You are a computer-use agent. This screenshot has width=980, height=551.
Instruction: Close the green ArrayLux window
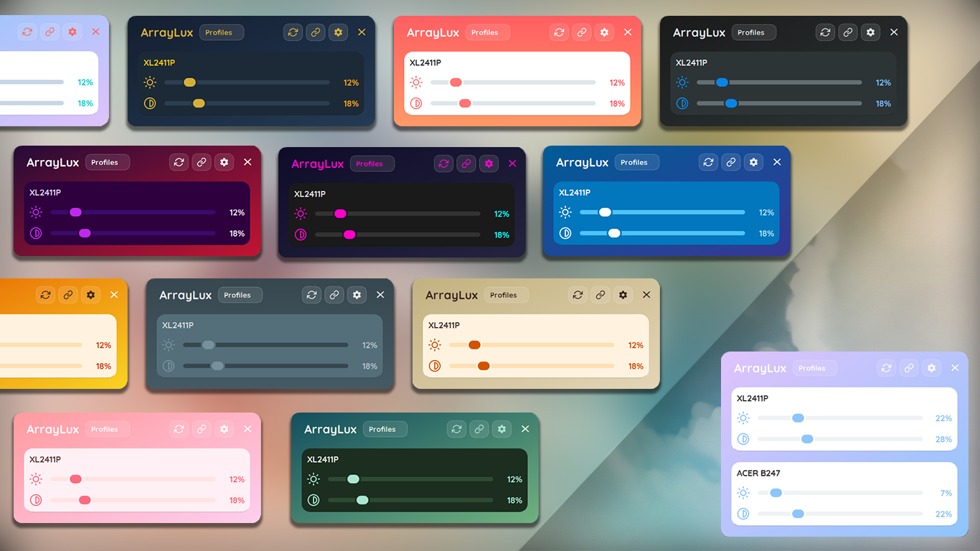[525, 429]
